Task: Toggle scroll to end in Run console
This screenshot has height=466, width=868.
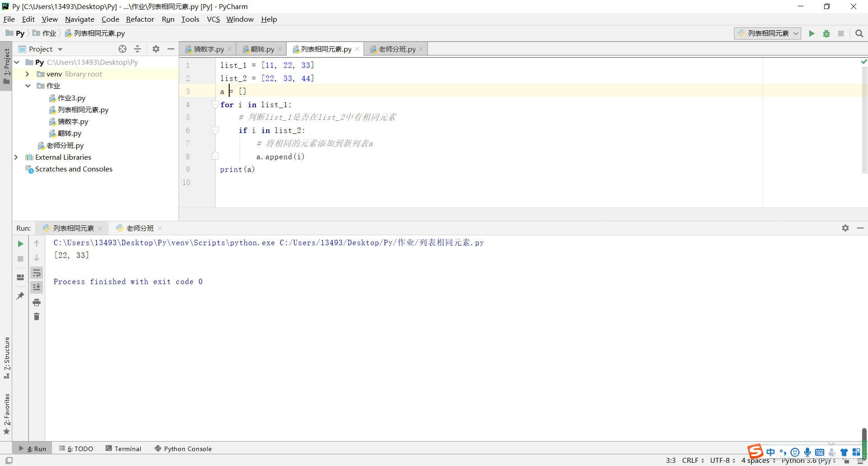Action: click(x=37, y=287)
